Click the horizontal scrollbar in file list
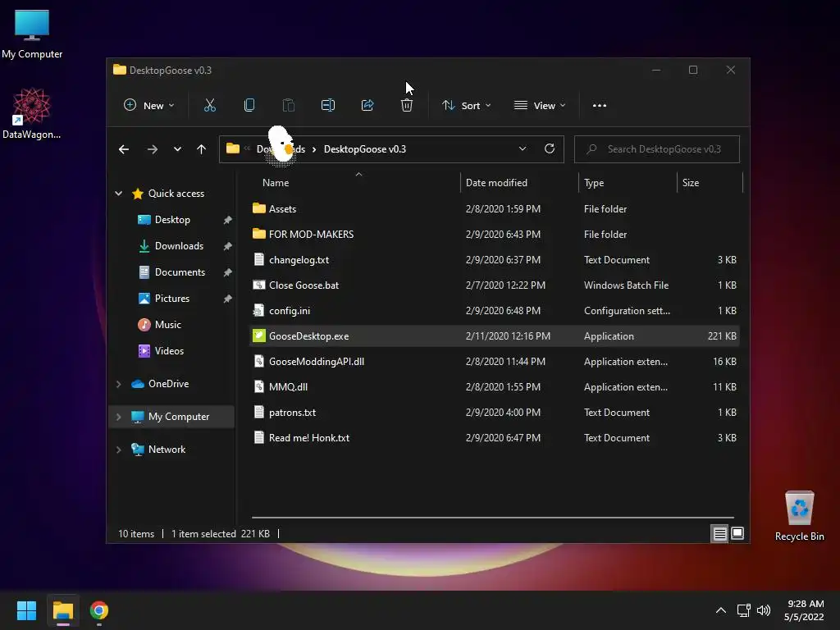840x630 pixels. (492, 518)
